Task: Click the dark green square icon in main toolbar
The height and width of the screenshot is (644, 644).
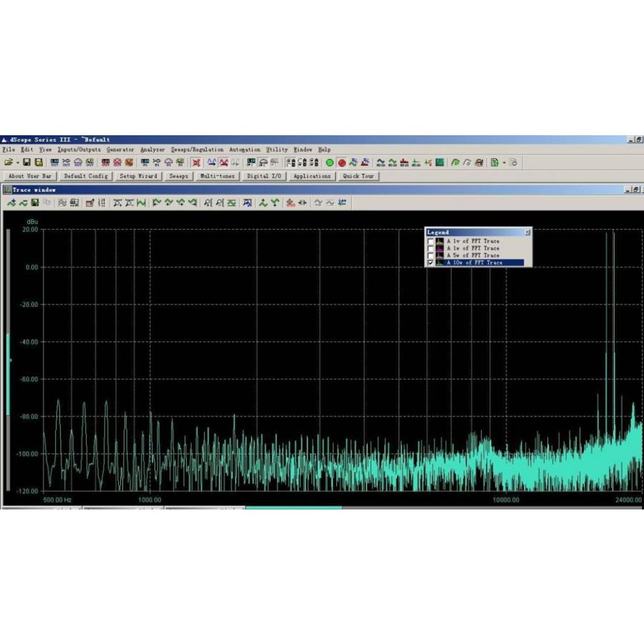Action: pos(439,163)
